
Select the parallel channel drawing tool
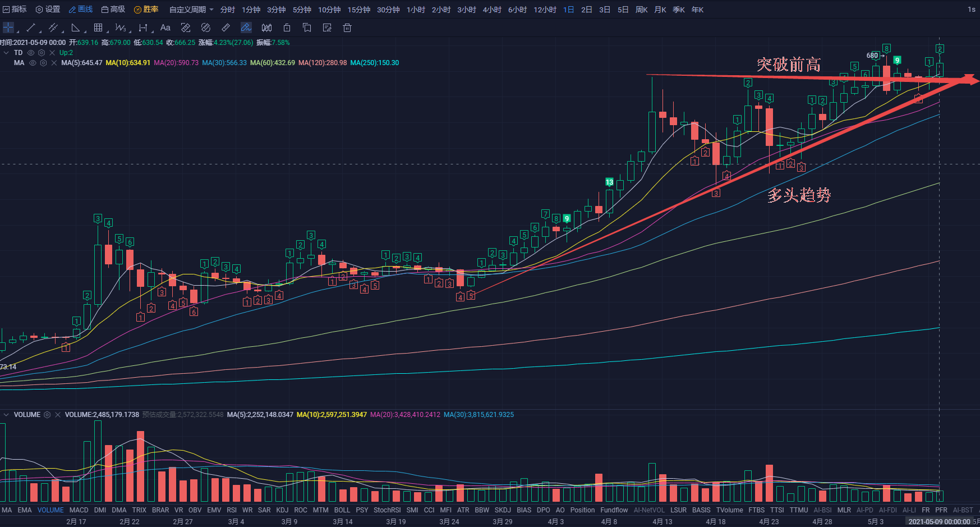point(53,28)
